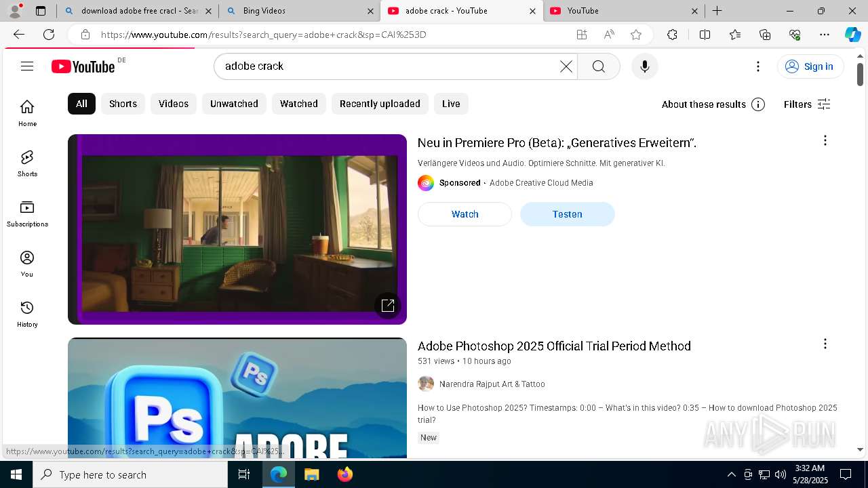Open Collections in Edge toolbar
868x488 pixels.
(765, 35)
